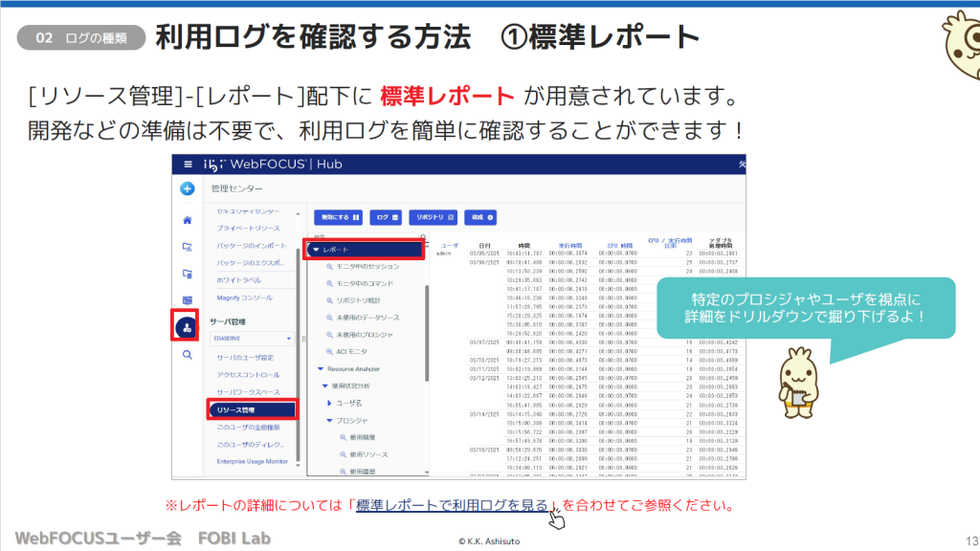
Task: Click the date cell 03/14/2025
Action: click(484, 414)
